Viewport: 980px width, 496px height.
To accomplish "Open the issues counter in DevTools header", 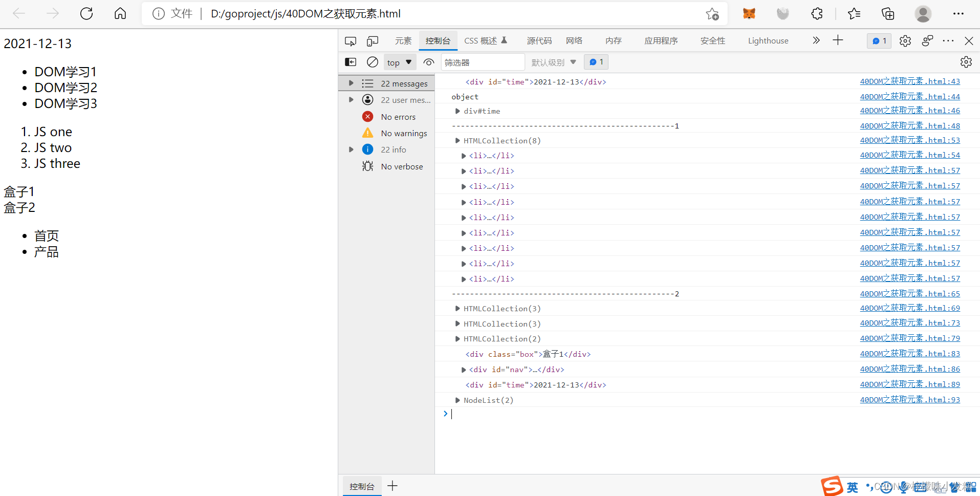I will click(879, 41).
